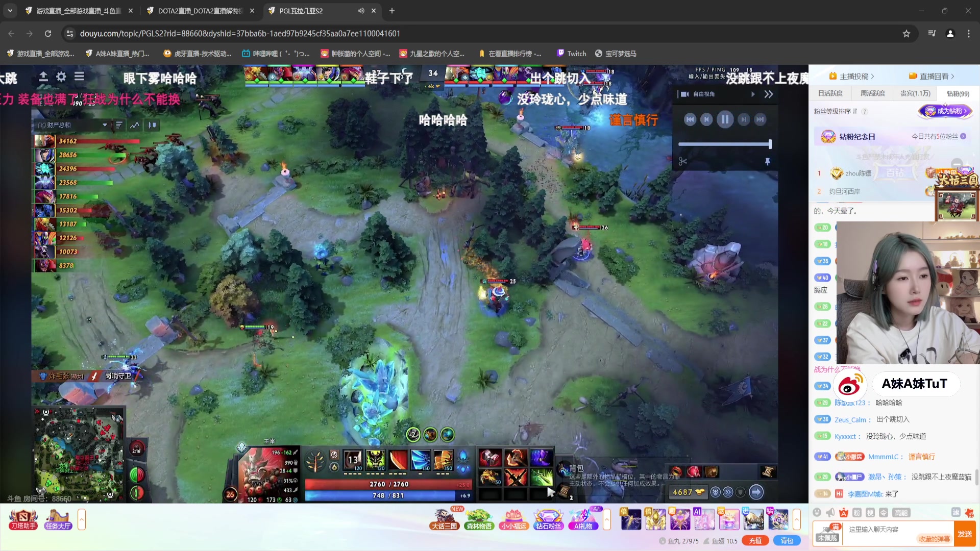Open the 直播回看 link
Image resolution: width=980 pixels, height=551 pixels.
[x=932, y=77]
